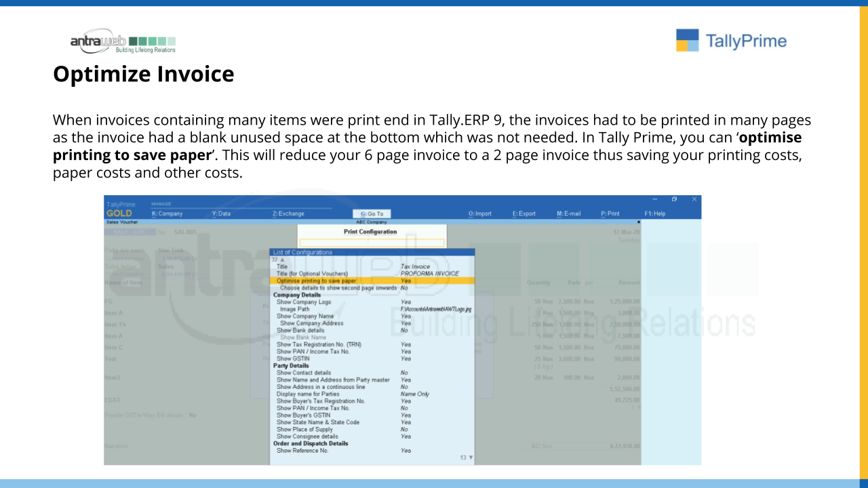Viewport: 868px width, 488px height.
Task: Click ABC Company title in TallyPrime
Action: click(x=372, y=222)
